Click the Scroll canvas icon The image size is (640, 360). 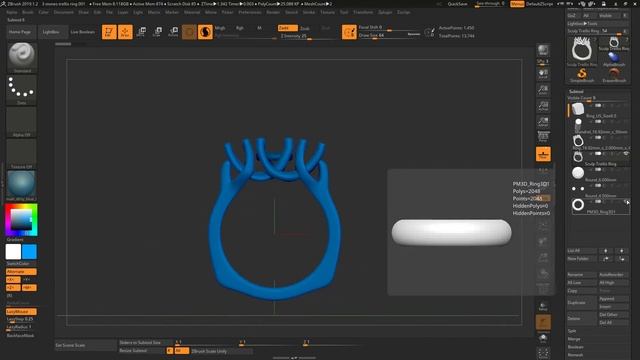[543, 73]
